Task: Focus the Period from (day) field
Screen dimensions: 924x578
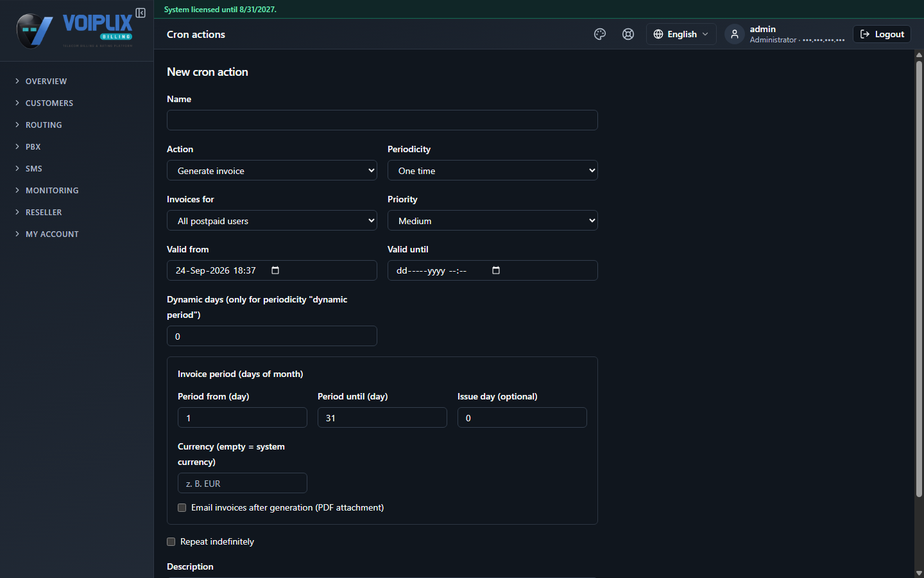Action: pyautogui.click(x=243, y=417)
